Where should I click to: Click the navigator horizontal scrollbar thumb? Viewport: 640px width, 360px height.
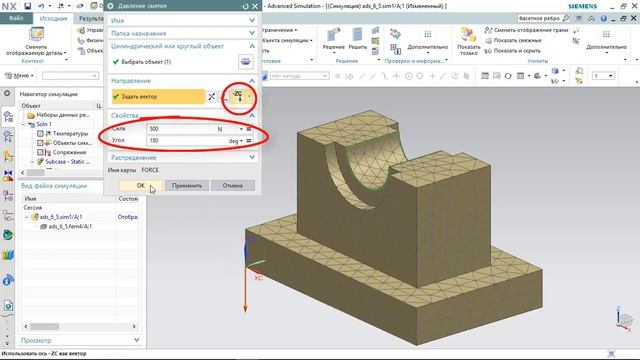(35, 173)
